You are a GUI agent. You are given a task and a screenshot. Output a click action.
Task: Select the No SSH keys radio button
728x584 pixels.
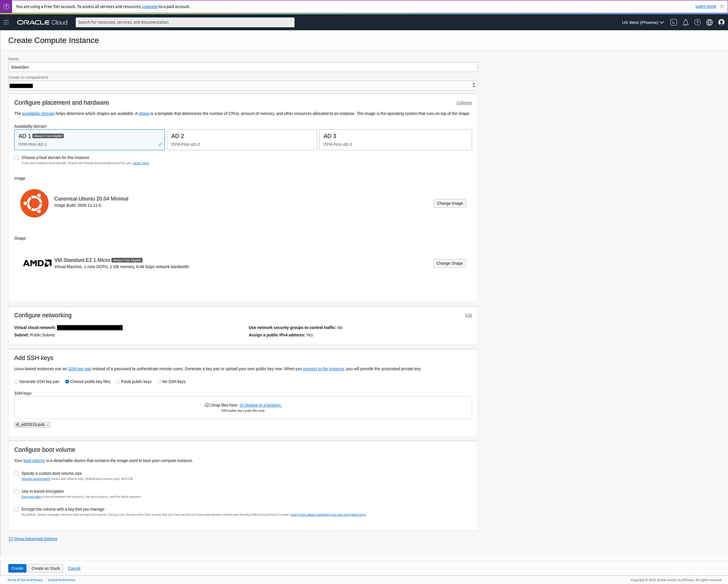pyautogui.click(x=158, y=381)
